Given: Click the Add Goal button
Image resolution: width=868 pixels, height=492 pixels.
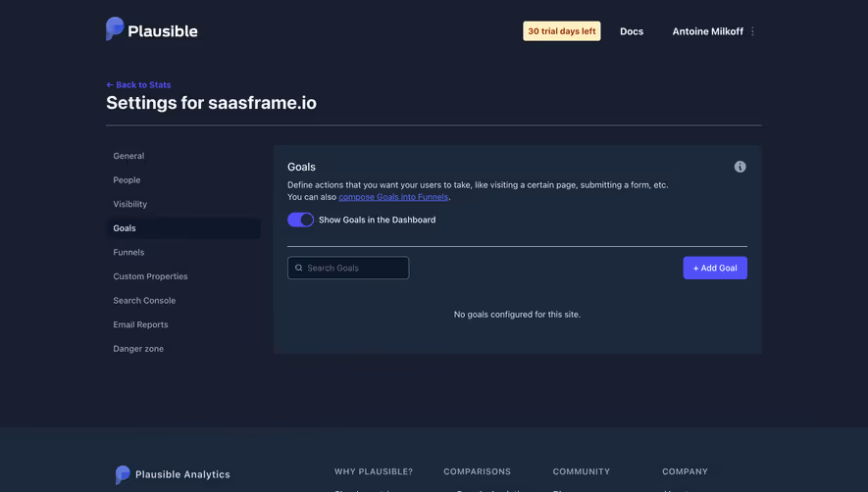Looking at the screenshot, I should pos(715,268).
